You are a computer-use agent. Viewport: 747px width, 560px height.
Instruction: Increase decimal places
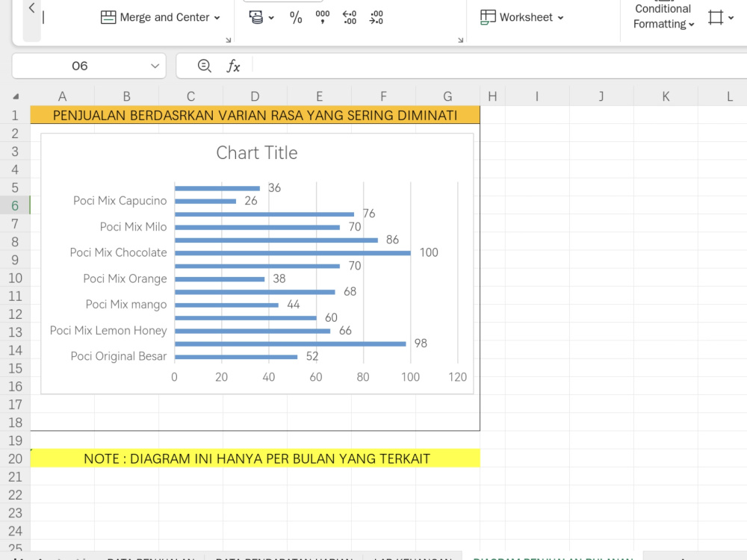pos(350,18)
